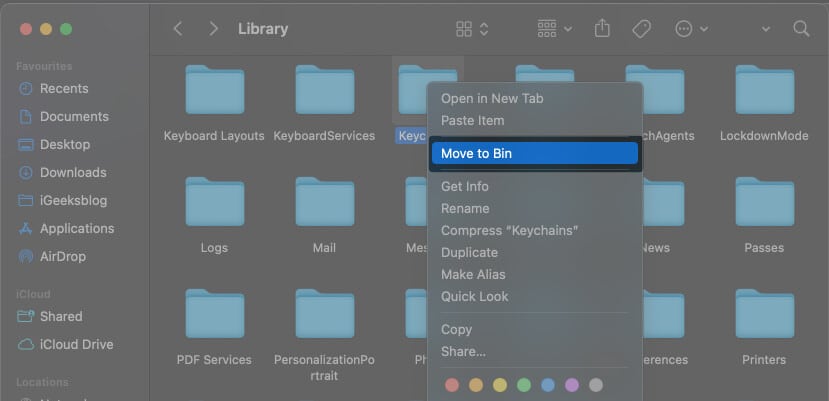Go forward with the right chevron
The image size is (829, 401).
[213, 29]
